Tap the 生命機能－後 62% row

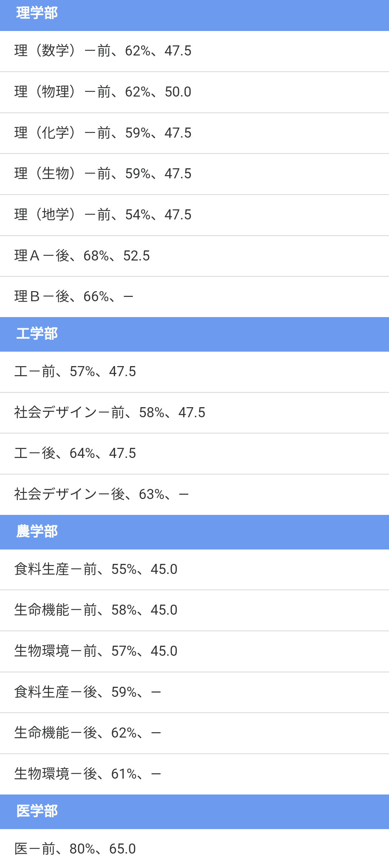[194, 733]
